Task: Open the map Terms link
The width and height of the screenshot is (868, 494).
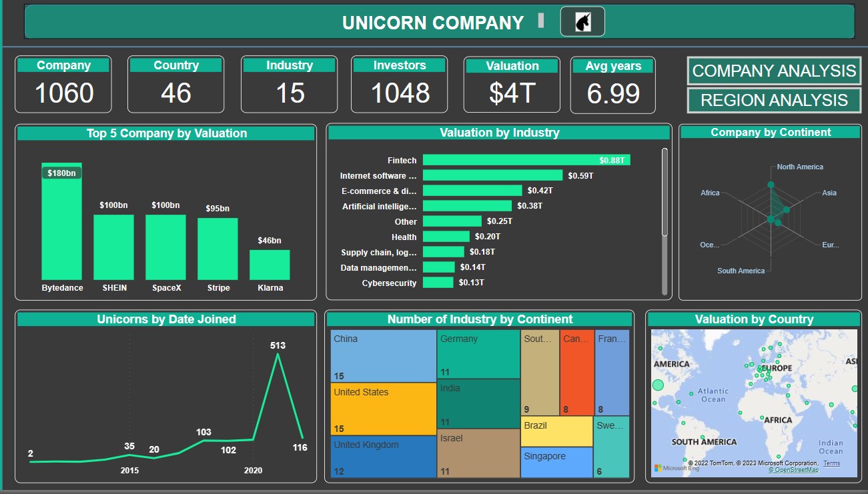Action: pos(831,463)
